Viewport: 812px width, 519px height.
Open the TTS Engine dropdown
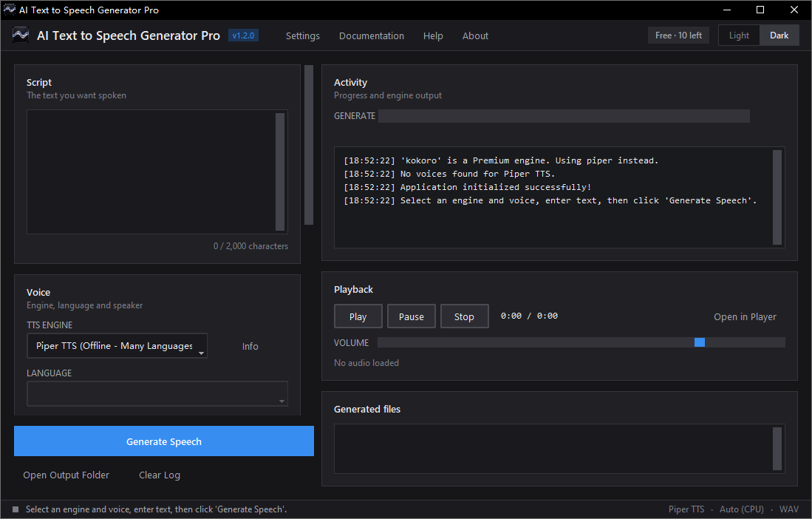click(x=117, y=346)
